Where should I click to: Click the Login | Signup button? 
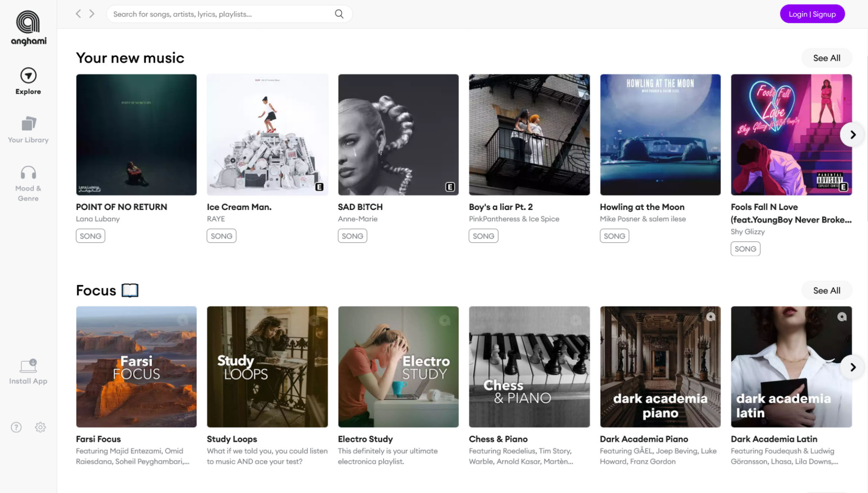pyautogui.click(x=812, y=14)
